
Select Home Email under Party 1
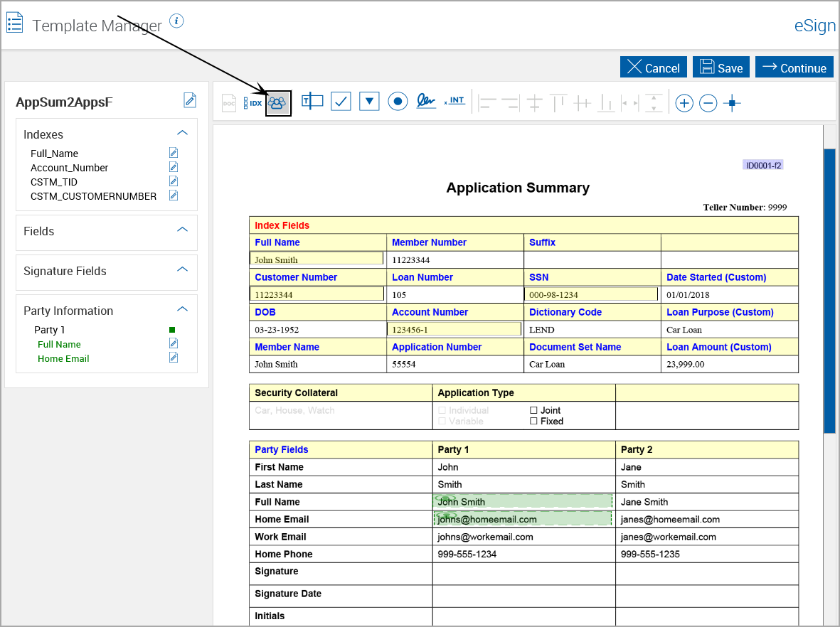pyautogui.click(x=63, y=359)
